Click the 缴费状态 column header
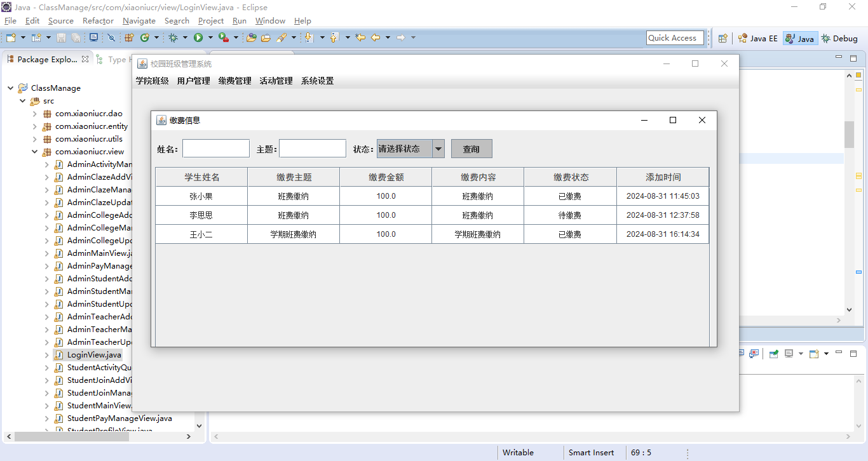868x461 pixels. click(571, 177)
